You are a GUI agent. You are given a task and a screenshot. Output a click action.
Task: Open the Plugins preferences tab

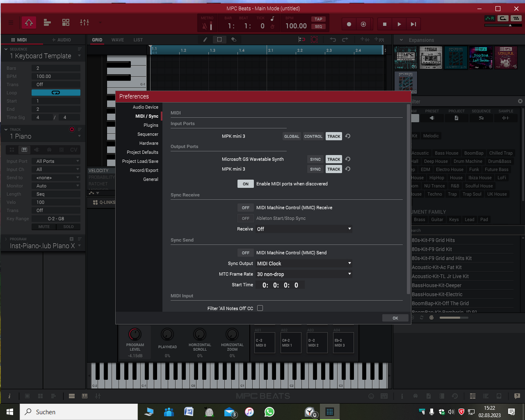point(151,125)
